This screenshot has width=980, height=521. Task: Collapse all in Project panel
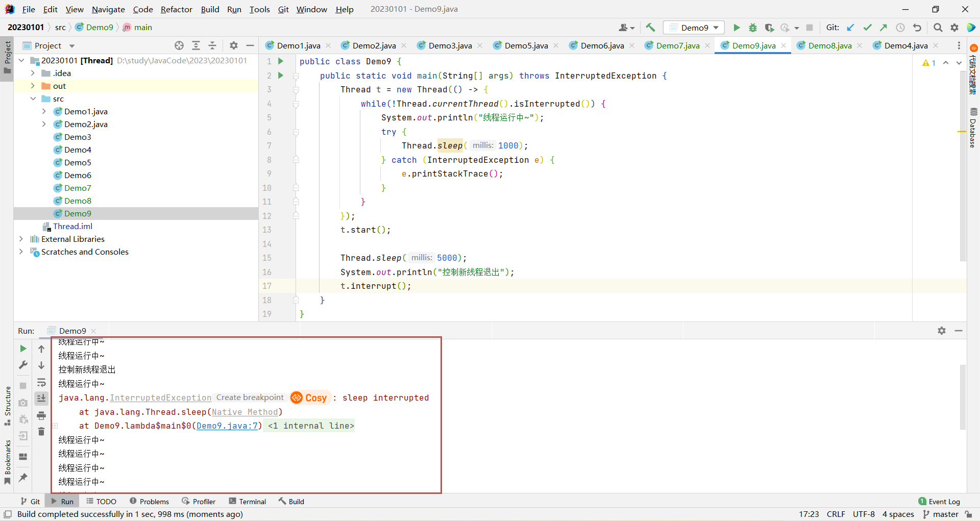212,45
